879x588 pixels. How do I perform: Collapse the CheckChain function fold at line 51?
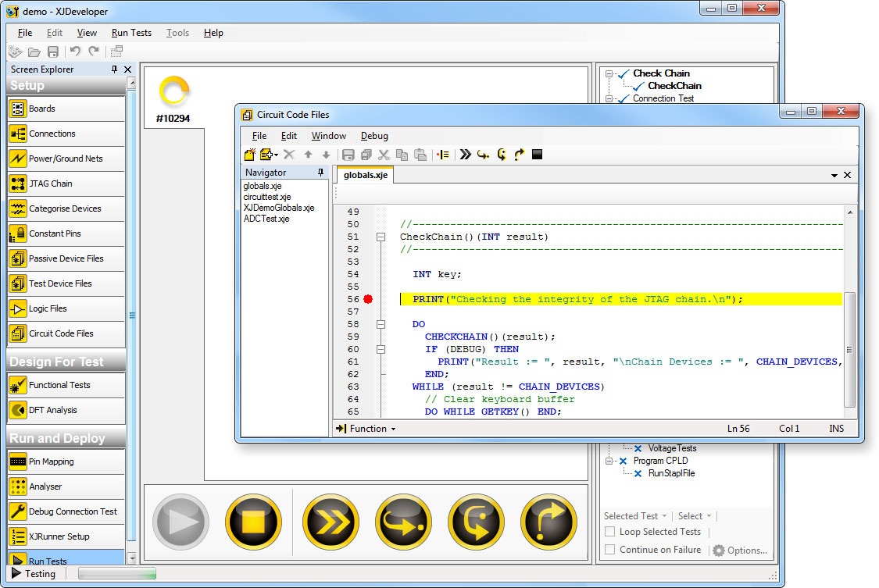tap(381, 237)
